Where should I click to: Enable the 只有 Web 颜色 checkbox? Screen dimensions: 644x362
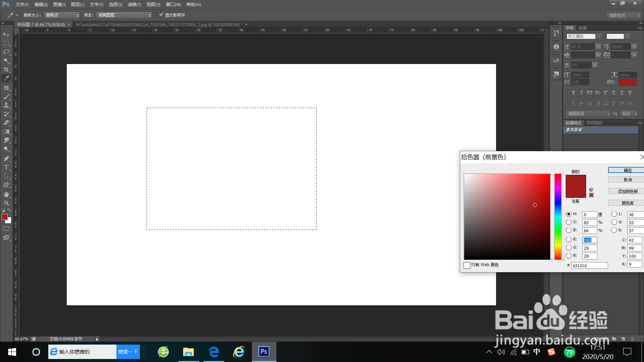pyautogui.click(x=467, y=265)
